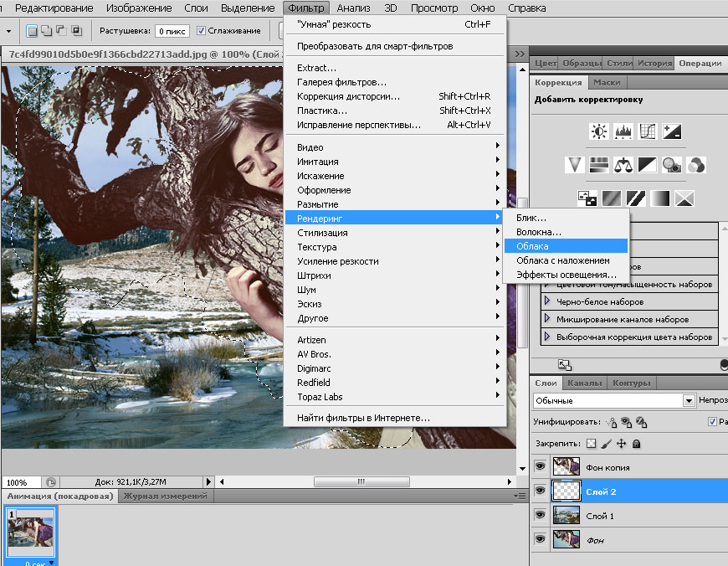Screen dimensions: 728x566
Task: Open the Обычные blend mode dropdown
Action: pyautogui.click(x=614, y=400)
